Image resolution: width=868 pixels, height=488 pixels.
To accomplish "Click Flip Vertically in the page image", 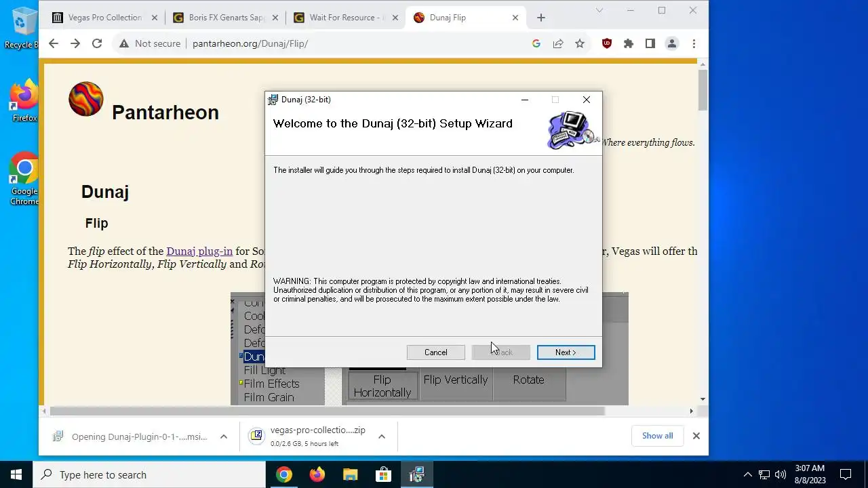I will pyautogui.click(x=456, y=380).
